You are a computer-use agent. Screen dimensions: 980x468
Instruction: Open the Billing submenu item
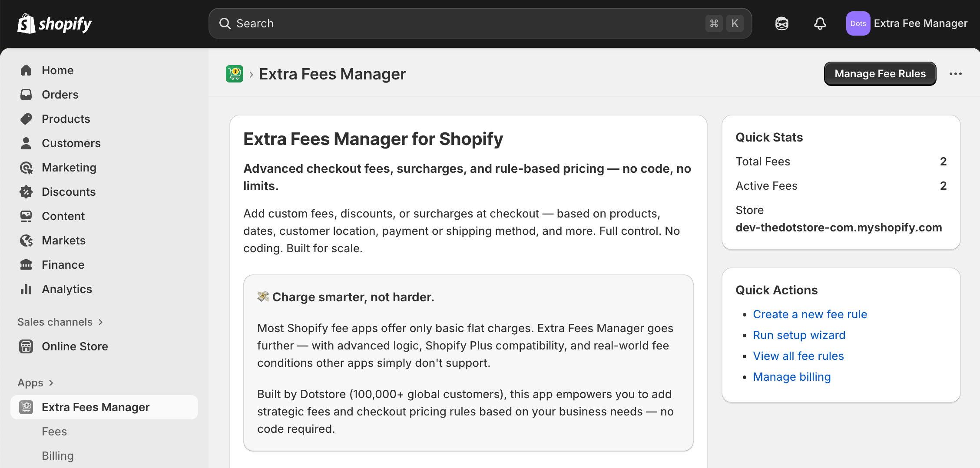58,456
